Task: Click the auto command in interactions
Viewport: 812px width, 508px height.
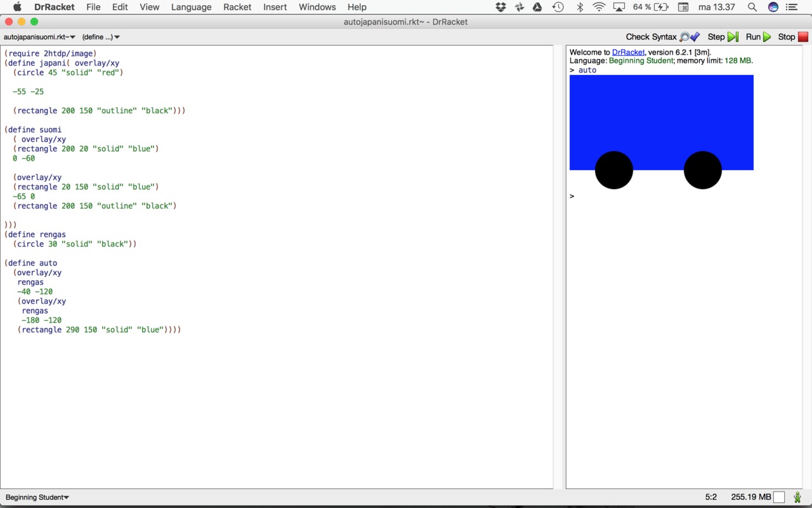Action: coord(587,70)
